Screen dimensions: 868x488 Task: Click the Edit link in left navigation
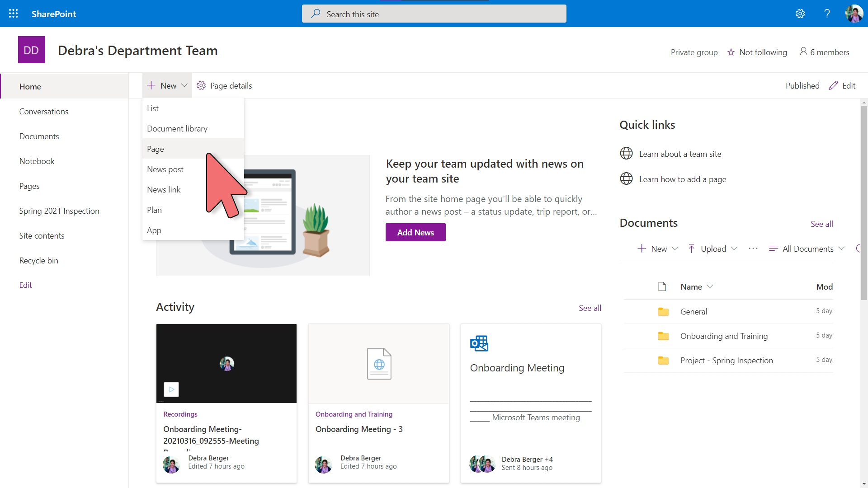25,285
